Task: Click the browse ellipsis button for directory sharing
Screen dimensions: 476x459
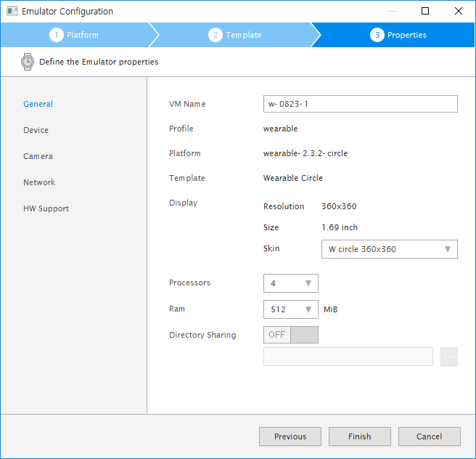Action: point(448,357)
